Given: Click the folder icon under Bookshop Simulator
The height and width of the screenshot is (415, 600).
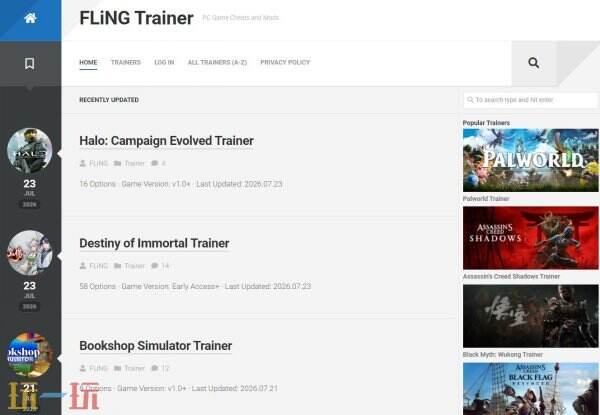Looking at the screenshot, I should tap(117, 368).
